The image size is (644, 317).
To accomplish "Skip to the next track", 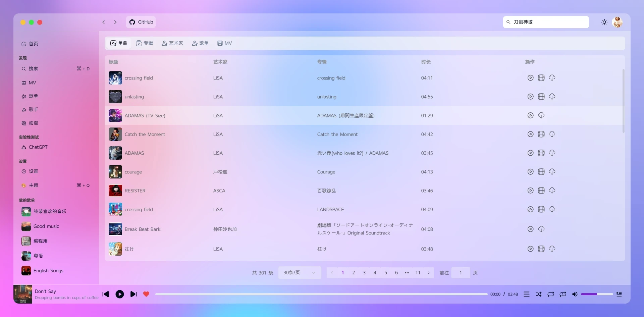I will [133, 294].
